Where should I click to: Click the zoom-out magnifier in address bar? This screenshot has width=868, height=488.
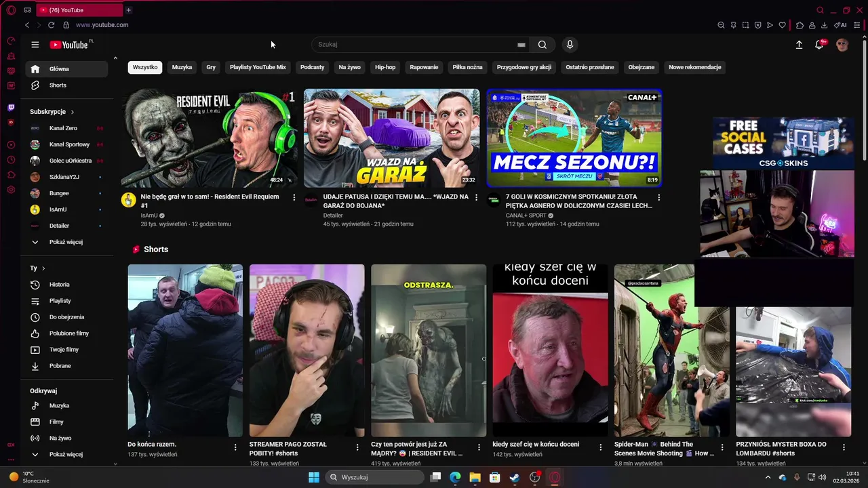coord(721,25)
